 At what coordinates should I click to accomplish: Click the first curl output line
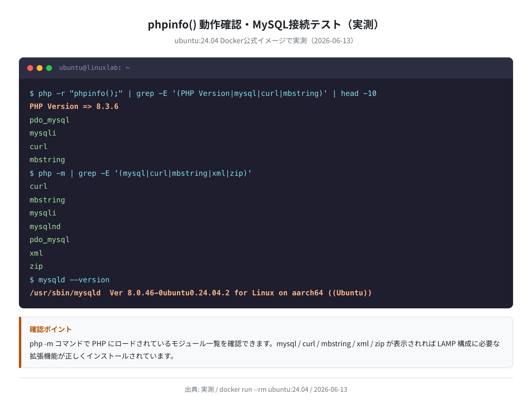38,146
